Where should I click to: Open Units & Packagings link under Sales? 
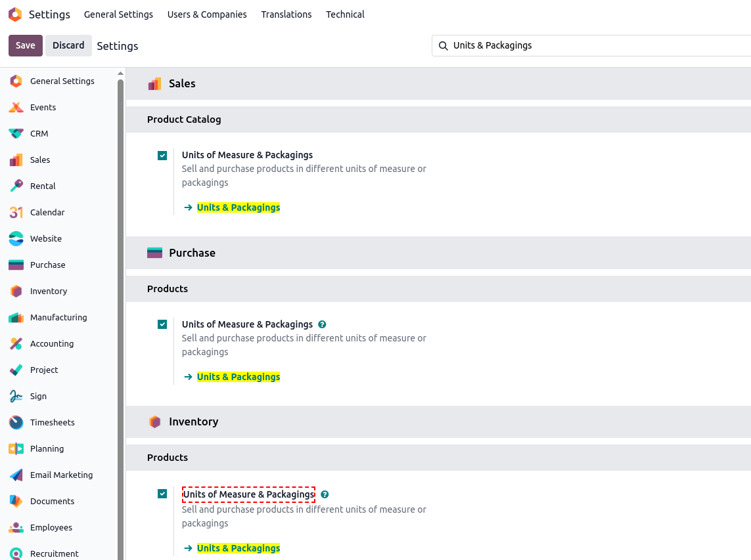click(x=238, y=207)
